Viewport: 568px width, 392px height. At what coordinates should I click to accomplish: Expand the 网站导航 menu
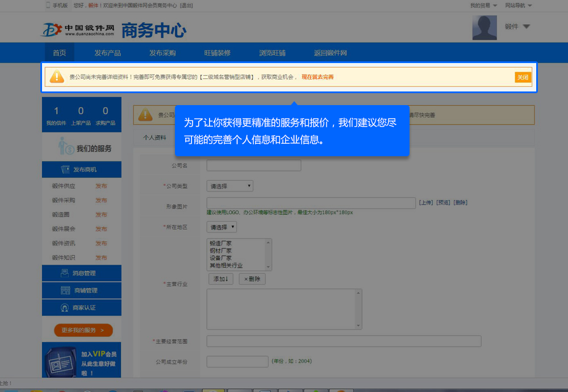point(518,5)
